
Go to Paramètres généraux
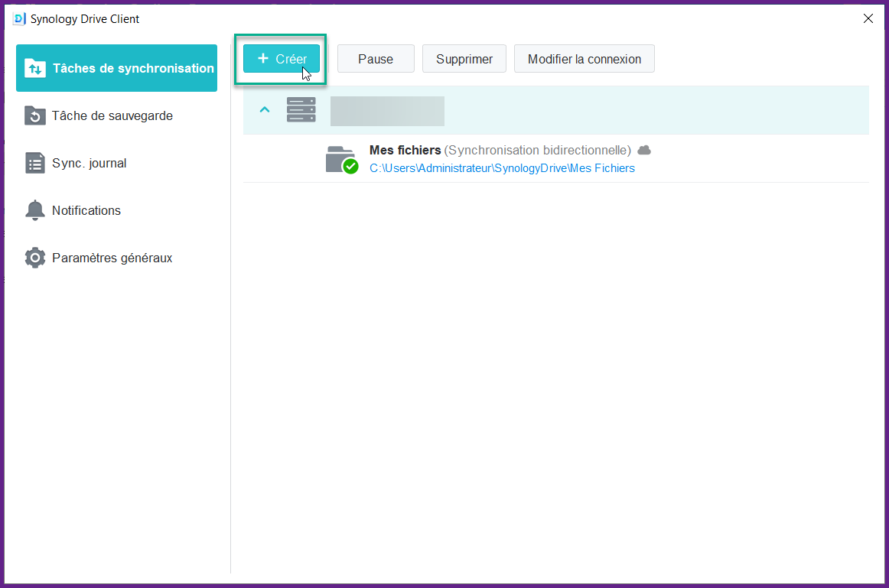(x=112, y=258)
